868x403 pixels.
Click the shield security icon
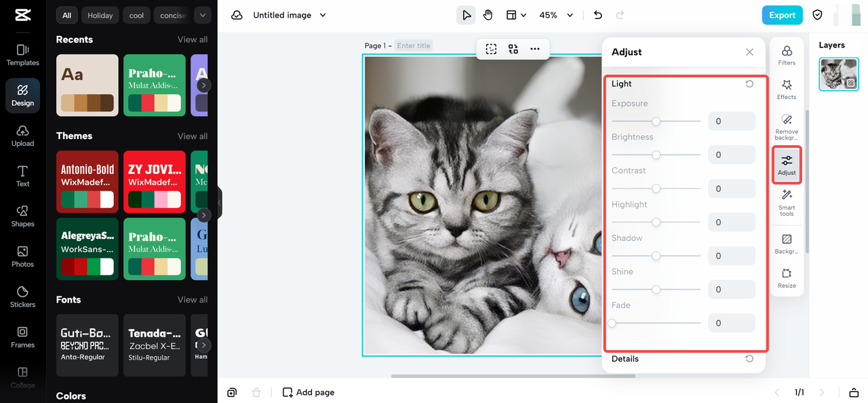817,15
